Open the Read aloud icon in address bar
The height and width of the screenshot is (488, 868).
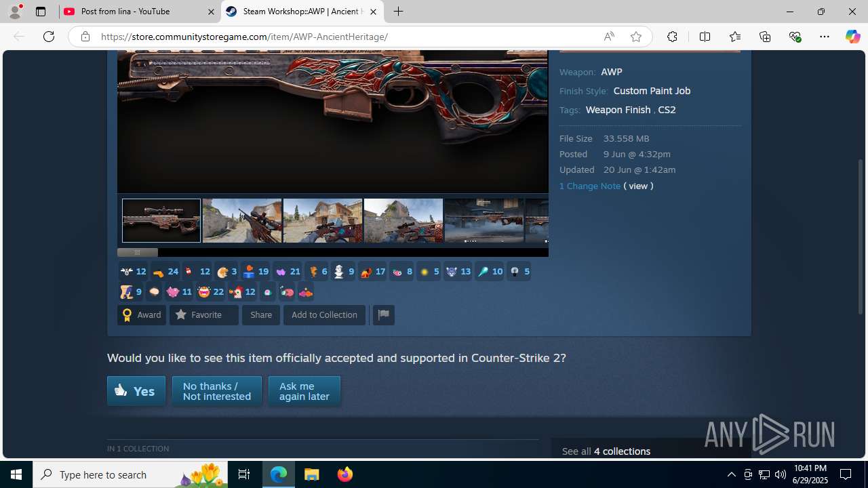pos(609,37)
